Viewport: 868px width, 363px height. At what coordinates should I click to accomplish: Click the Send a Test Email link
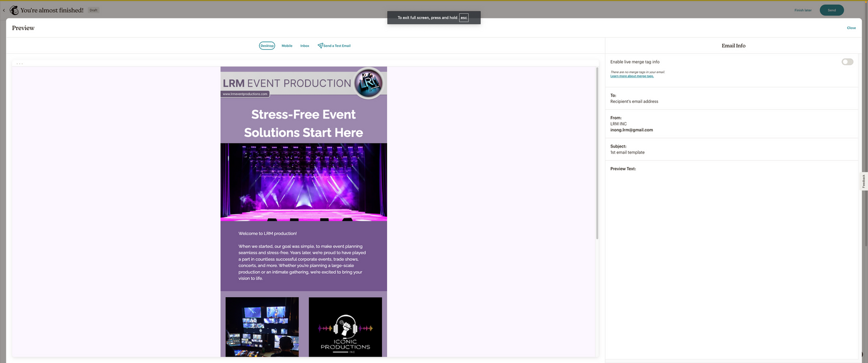pos(337,46)
